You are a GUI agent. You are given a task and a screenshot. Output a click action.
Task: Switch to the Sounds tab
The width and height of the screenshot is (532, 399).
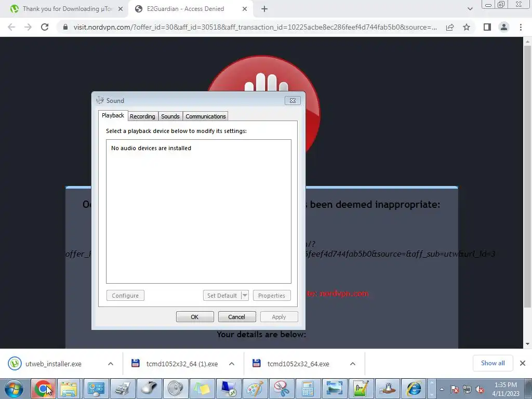(170, 116)
